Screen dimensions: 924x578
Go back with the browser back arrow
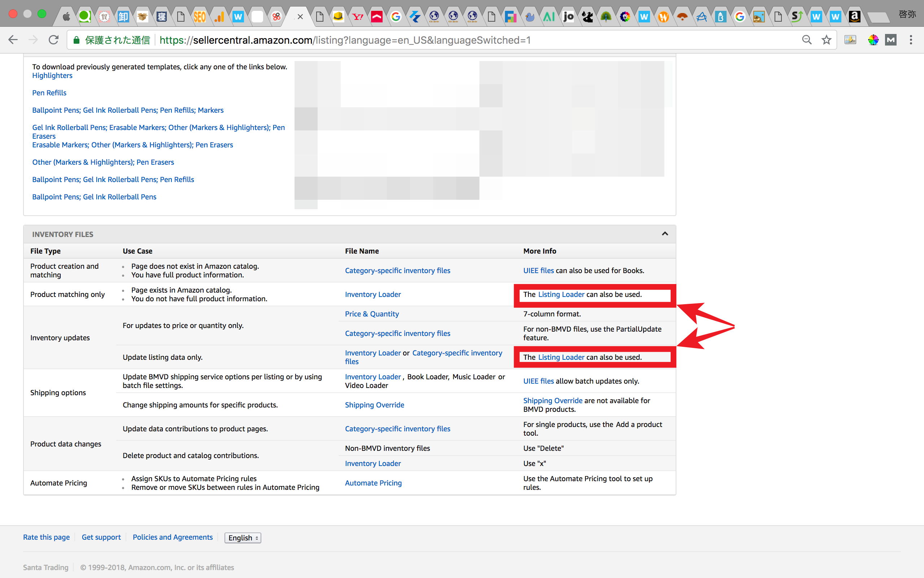pyautogui.click(x=13, y=40)
